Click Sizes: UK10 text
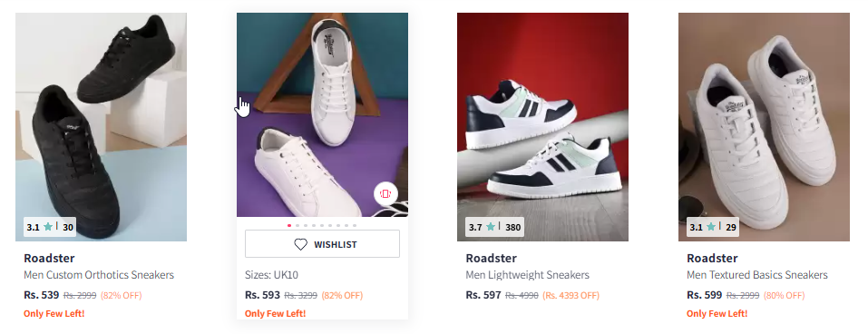The image size is (868, 334). point(272,275)
